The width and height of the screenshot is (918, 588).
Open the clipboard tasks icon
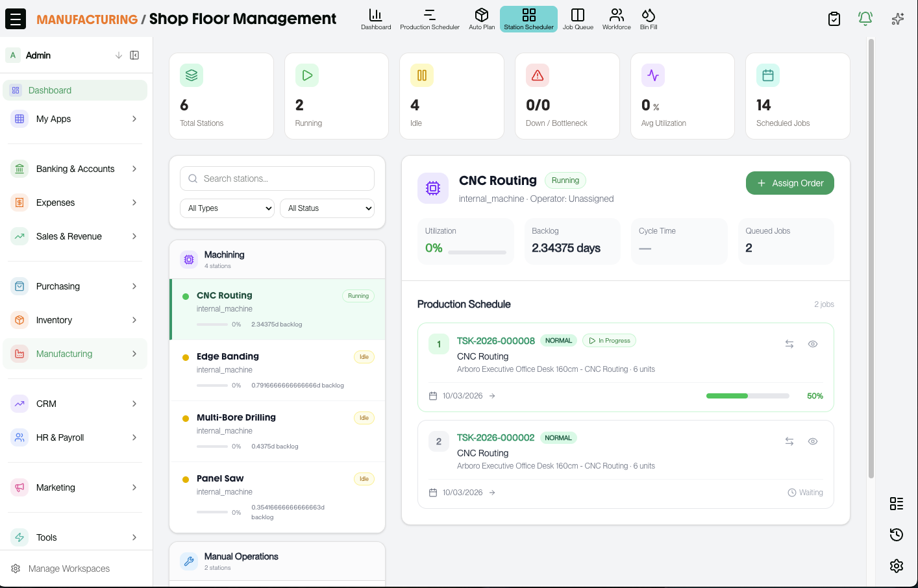(x=834, y=19)
